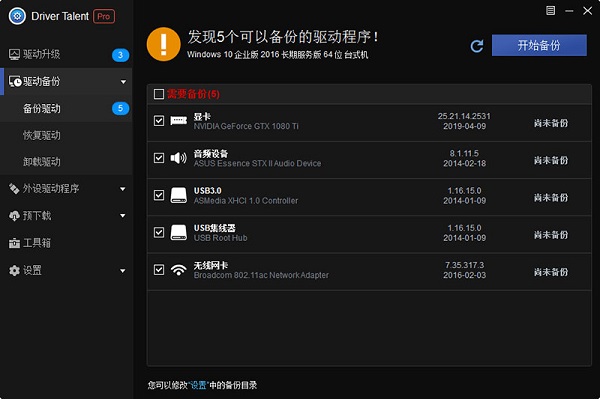
Task: Open the 驱动升级 section
Action: tap(66, 55)
